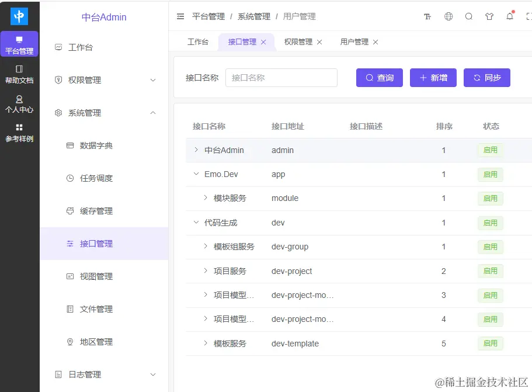Click the dev-project address cell
Viewport: 532px width, 392px height.
(x=291, y=271)
